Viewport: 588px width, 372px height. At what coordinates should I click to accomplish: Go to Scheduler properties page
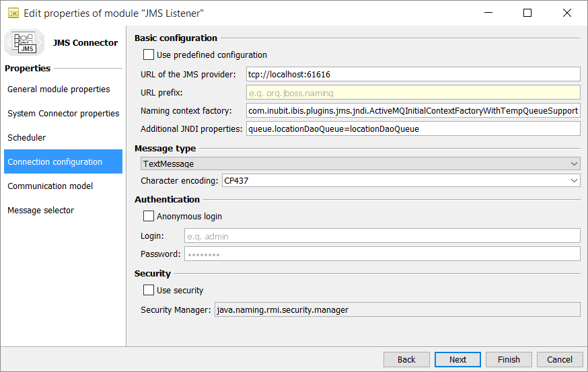click(27, 138)
